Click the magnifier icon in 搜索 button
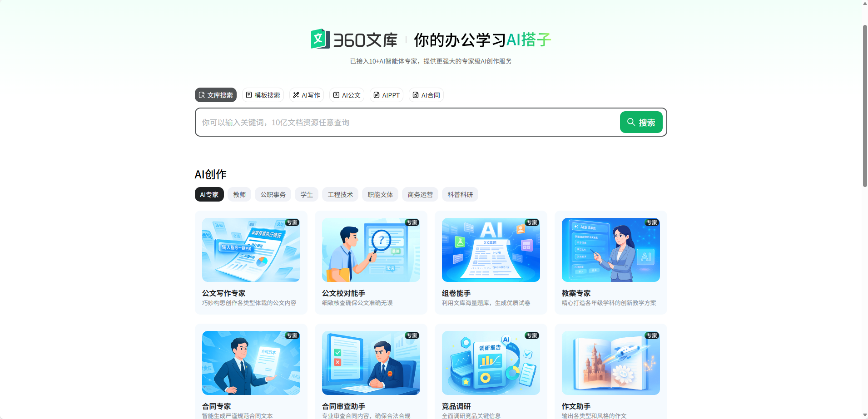 click(631, 122)
